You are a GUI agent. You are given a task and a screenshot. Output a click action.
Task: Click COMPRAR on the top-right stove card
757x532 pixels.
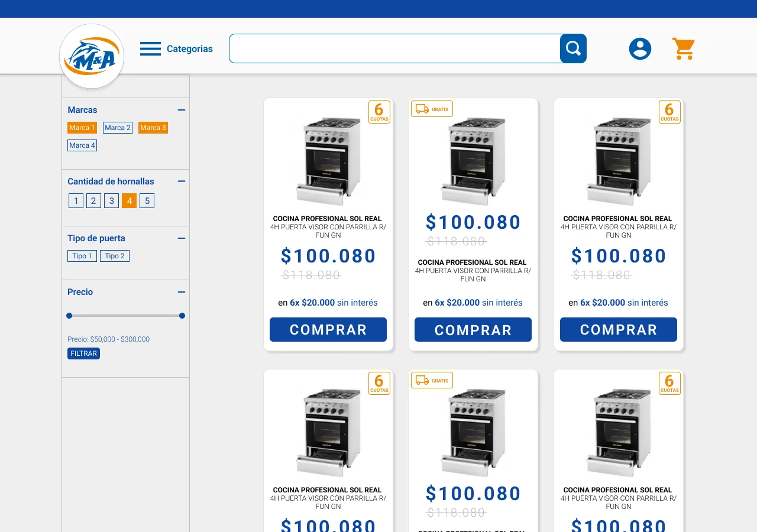(x=619, y=330)
